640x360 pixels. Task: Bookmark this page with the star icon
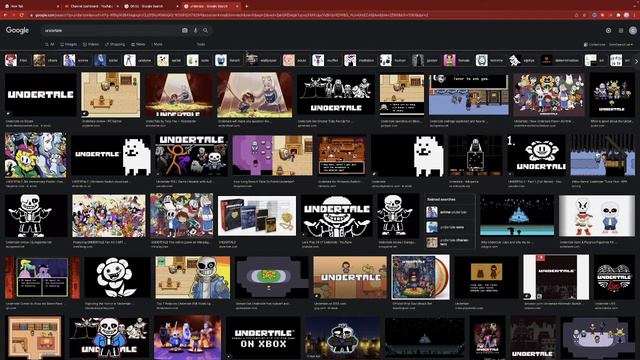[x=584, y=15]
